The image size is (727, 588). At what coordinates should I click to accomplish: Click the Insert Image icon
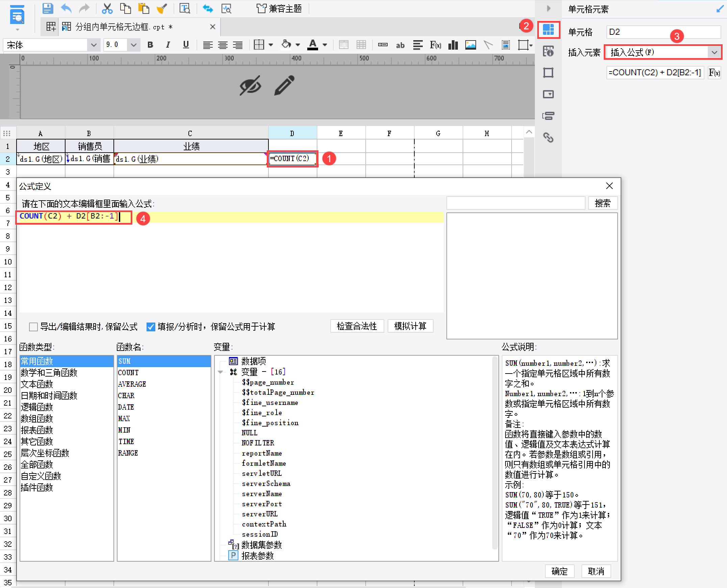click(470, 45)
